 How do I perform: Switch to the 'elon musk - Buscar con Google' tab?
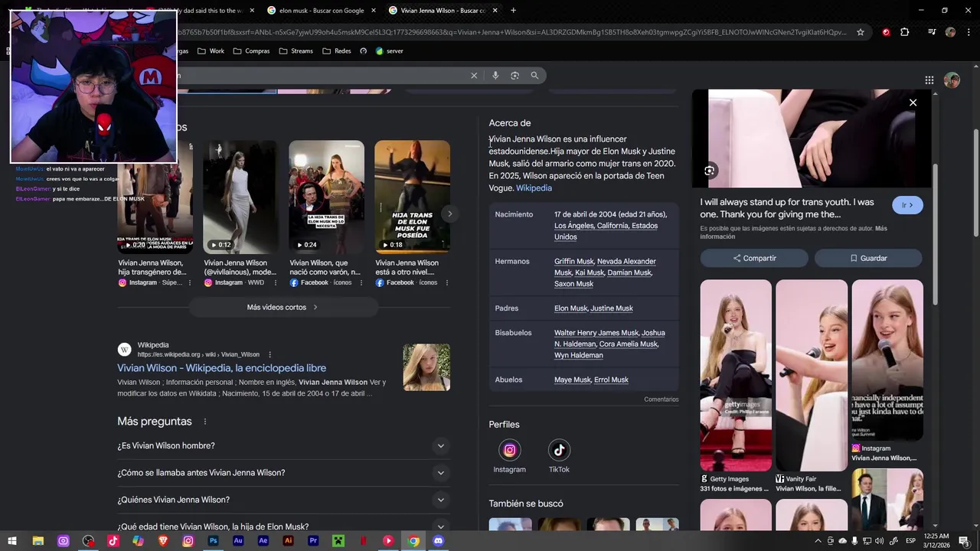[322, 10]
